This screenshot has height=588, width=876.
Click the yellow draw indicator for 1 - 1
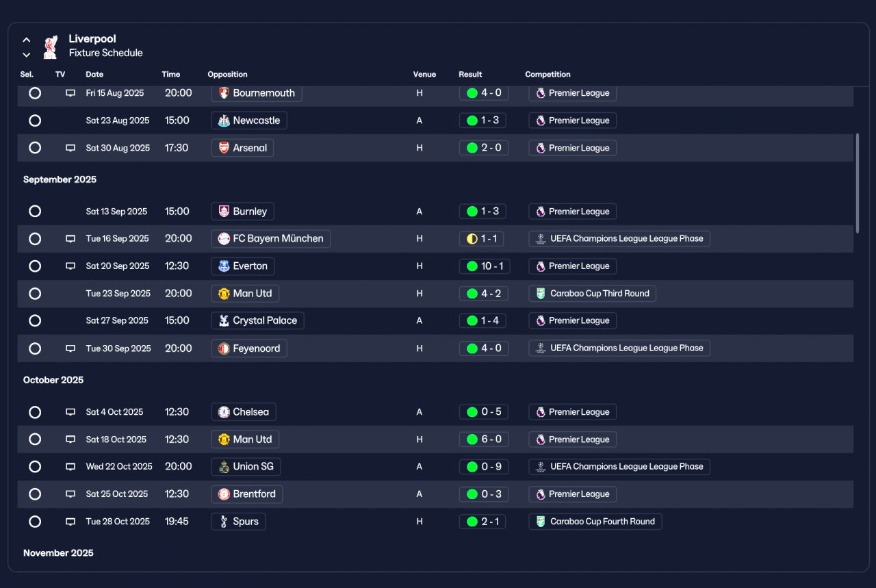tap(472, 239)
